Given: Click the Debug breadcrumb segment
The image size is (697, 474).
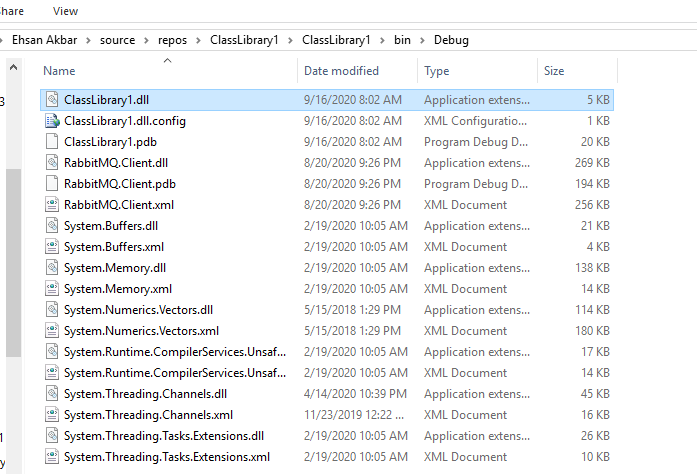Looking at the screenshot, I should 451,40.
